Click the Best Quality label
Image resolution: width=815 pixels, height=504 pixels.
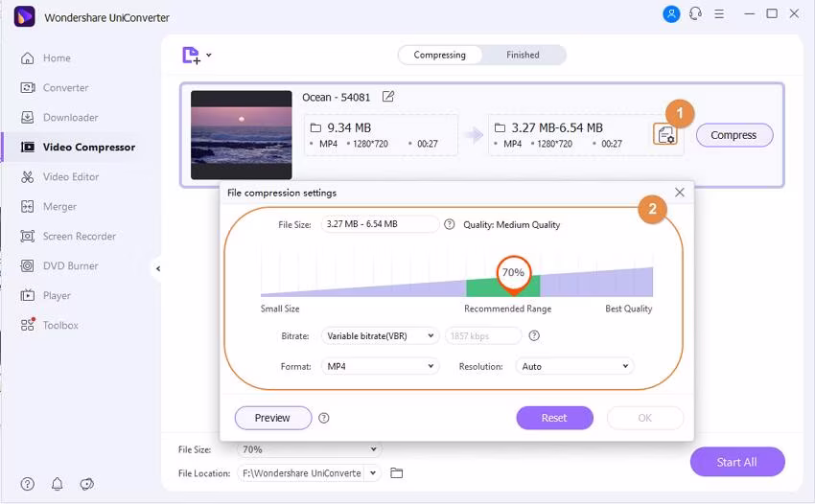point(628,309)
